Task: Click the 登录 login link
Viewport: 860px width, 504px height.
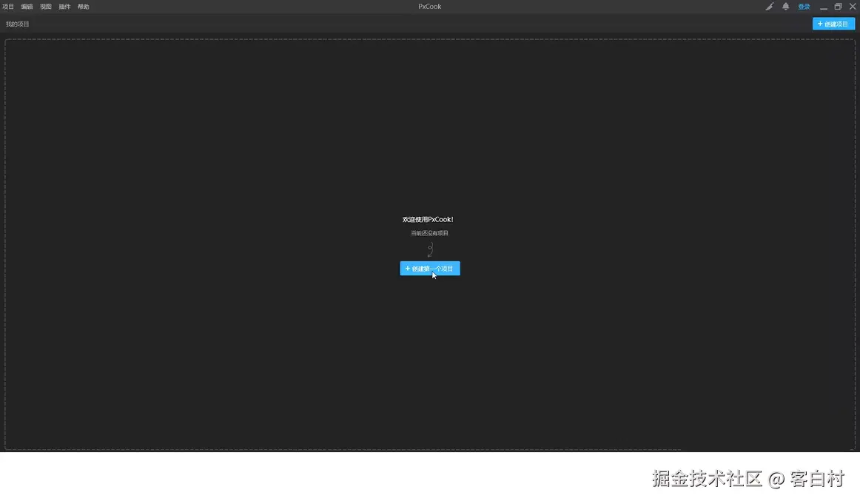Action: (804, 7)
